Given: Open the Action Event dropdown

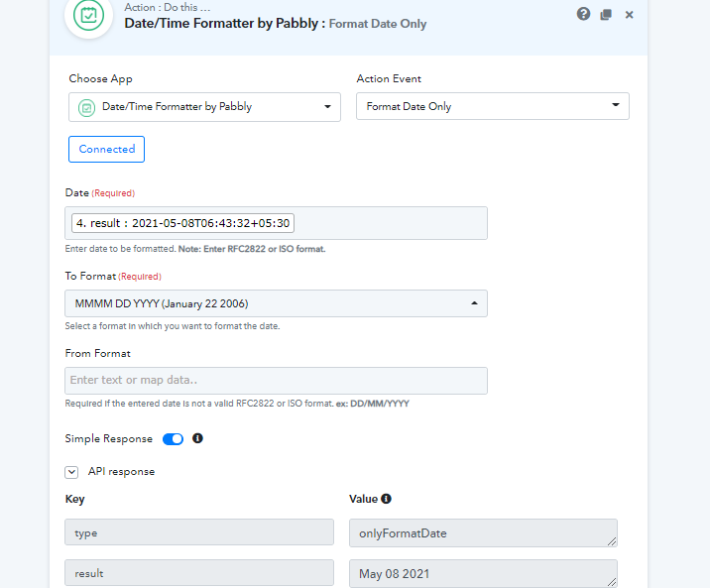Looking at the screenshot, I should [493, 106].
